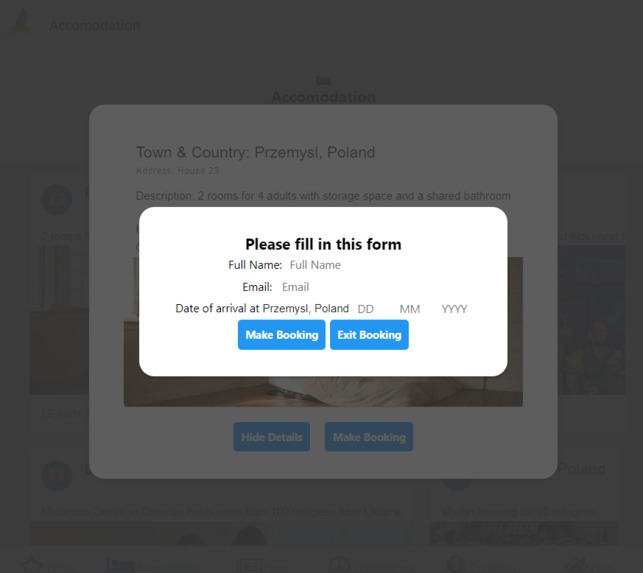Image resolution: width=643 pixels, height=573 pixels.
Task: Open the house icon in bottom navigation
Action: pos(577,566)
